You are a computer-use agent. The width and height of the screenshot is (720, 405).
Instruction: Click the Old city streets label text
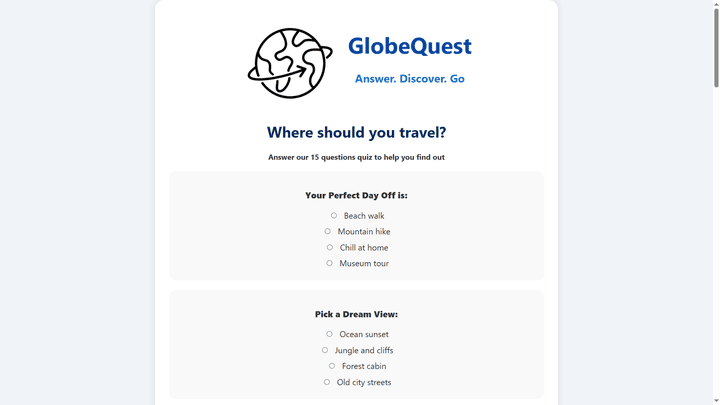click(x=364, y=382)
